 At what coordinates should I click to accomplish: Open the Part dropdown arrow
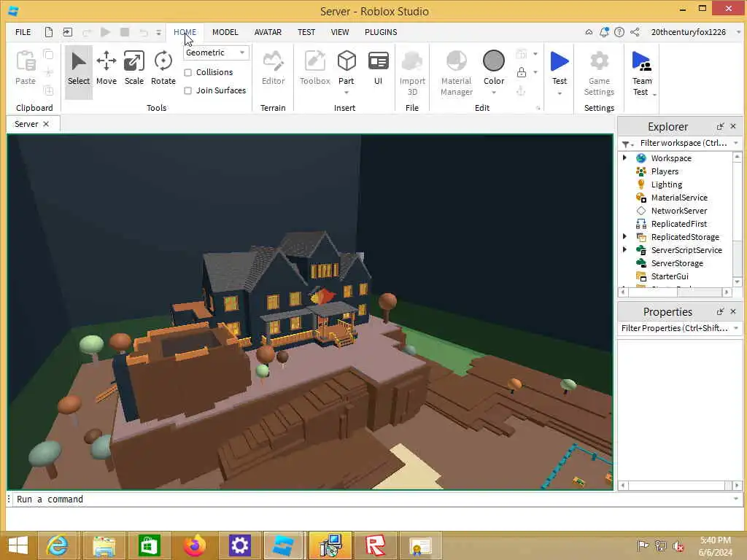click(x=347, y=93)
